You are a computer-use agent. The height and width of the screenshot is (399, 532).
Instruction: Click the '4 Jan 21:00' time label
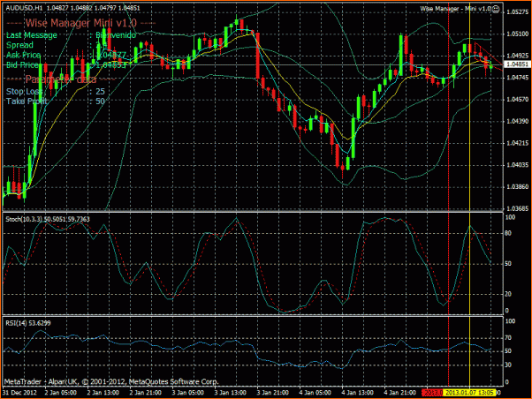399,393
